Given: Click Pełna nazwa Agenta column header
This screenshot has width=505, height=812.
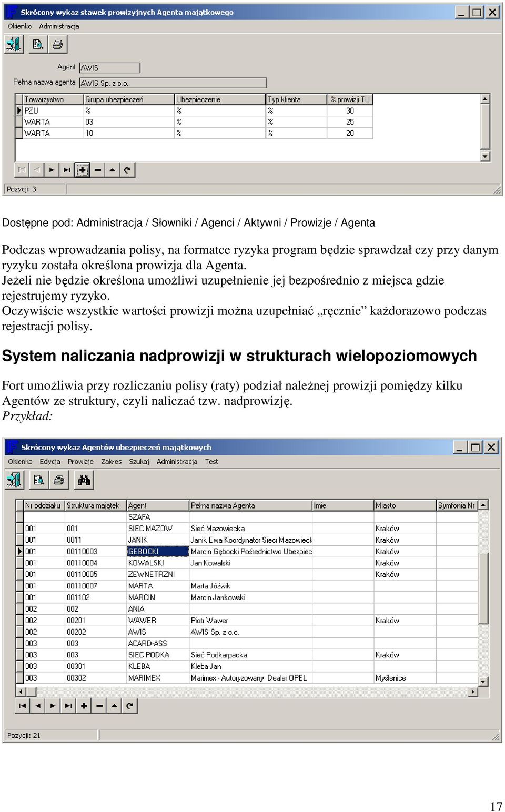Looking at the screenshot, I should click(250, 505).
